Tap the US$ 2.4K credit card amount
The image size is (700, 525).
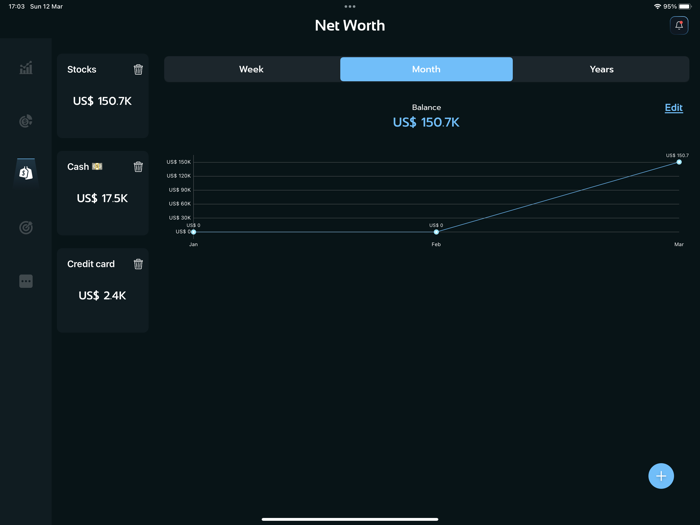pos(102,296)
